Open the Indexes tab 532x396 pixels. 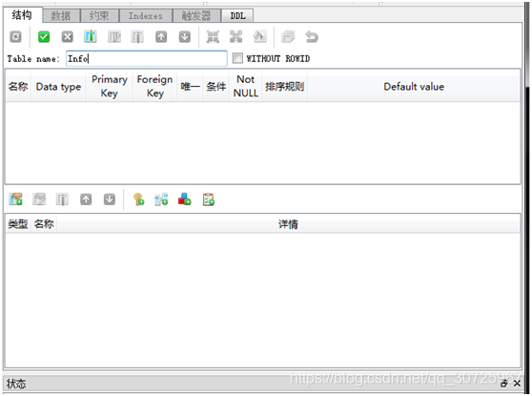146,15
